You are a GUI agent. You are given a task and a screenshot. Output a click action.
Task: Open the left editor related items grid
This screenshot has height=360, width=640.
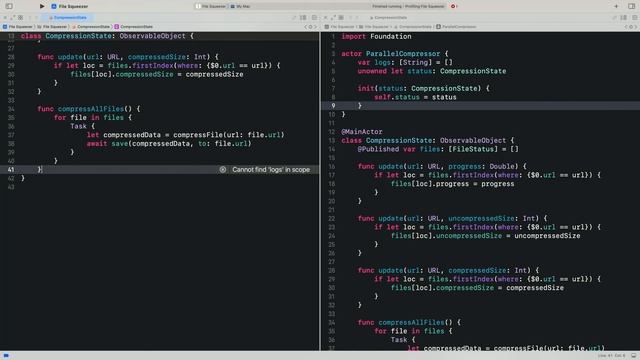[20, 18]
